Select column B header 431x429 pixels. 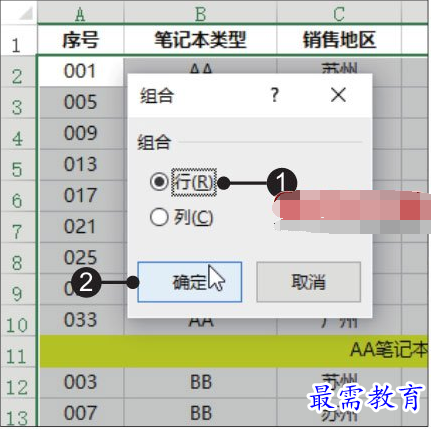pyautogui.click(x=200, y=14)
